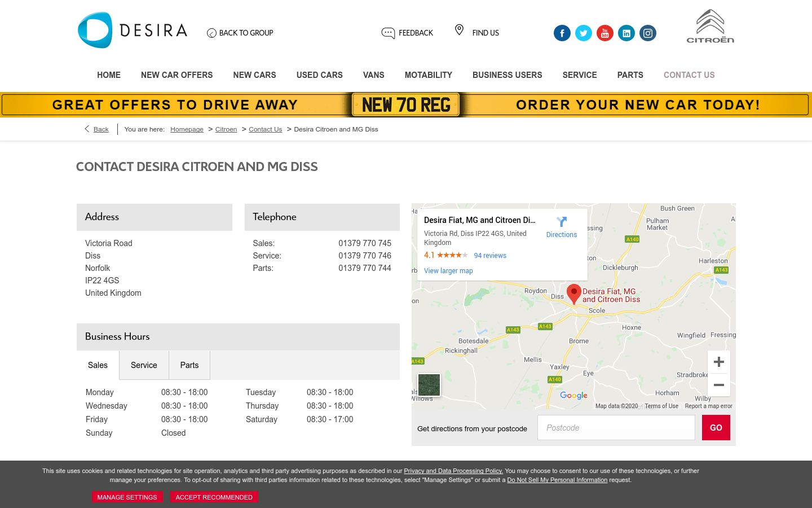Click postcode text IP22 4GS in address
The height and width of the screenshot is (508, 812).
(102, 281)
